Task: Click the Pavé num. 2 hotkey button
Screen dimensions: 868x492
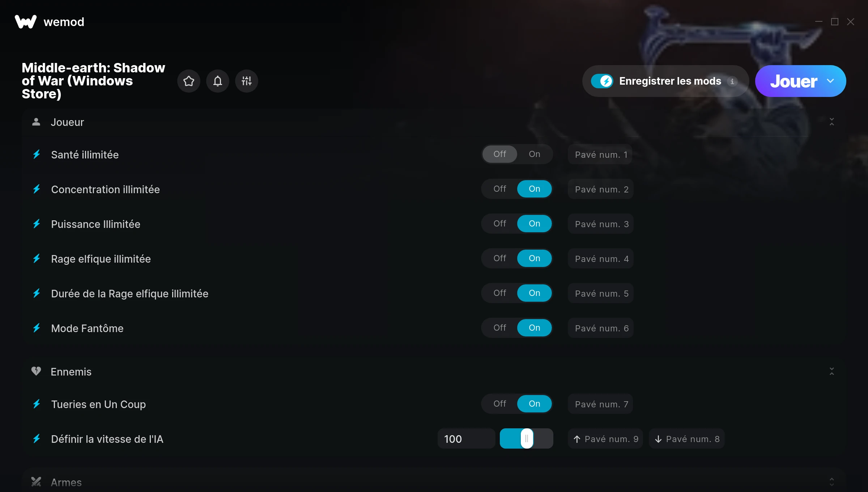Action: (x=601, y=189)
